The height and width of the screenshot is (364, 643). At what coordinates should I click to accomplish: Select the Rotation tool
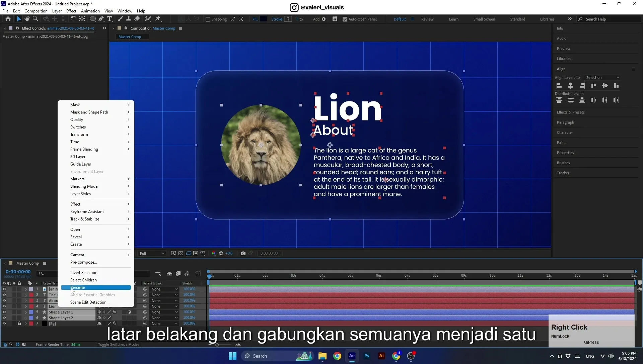tap(74, 19)
